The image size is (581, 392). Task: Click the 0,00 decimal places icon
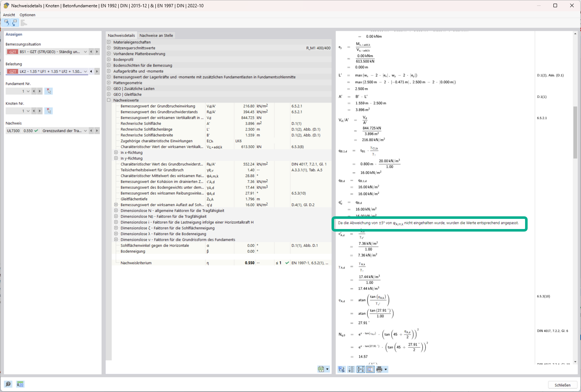coord(20,384)
